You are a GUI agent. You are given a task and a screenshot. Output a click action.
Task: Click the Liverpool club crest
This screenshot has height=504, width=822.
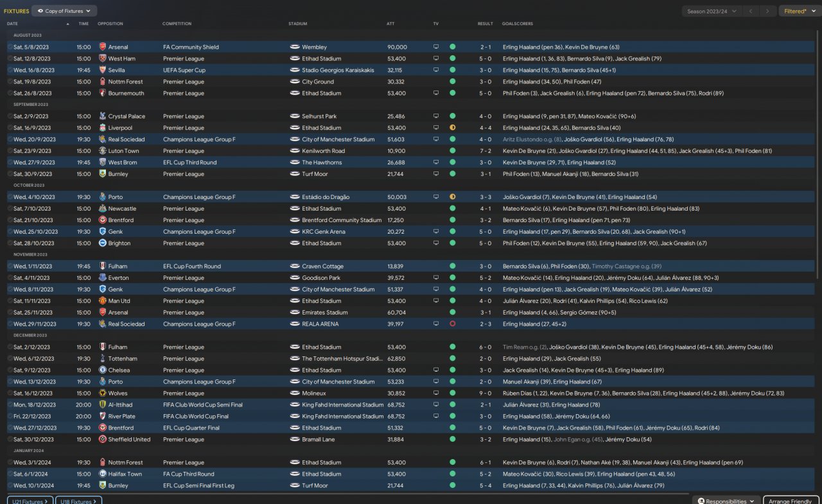pyautogui.click(x=103, y=128)
